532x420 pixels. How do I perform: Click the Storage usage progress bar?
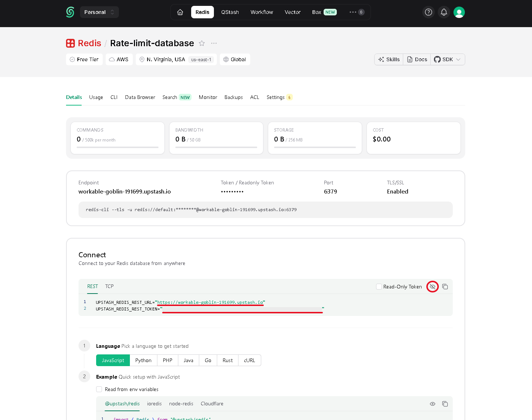pyautogui.click(x=315, y=147)
